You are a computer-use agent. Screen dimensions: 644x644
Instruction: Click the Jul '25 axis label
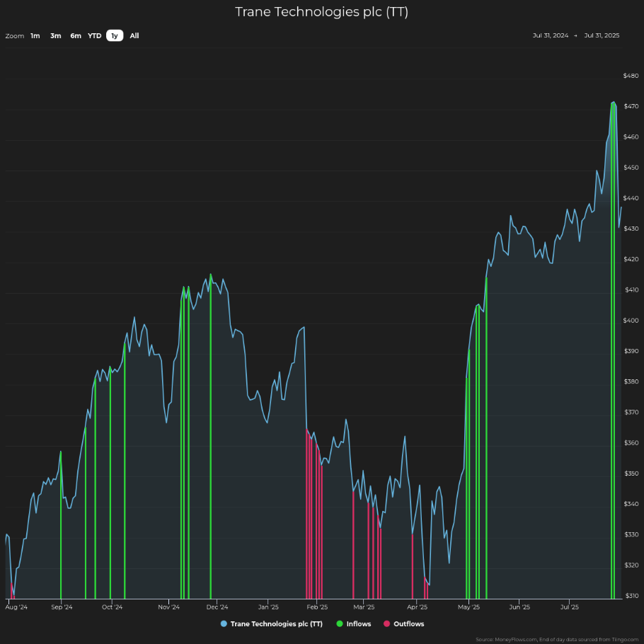click(569, 607)
